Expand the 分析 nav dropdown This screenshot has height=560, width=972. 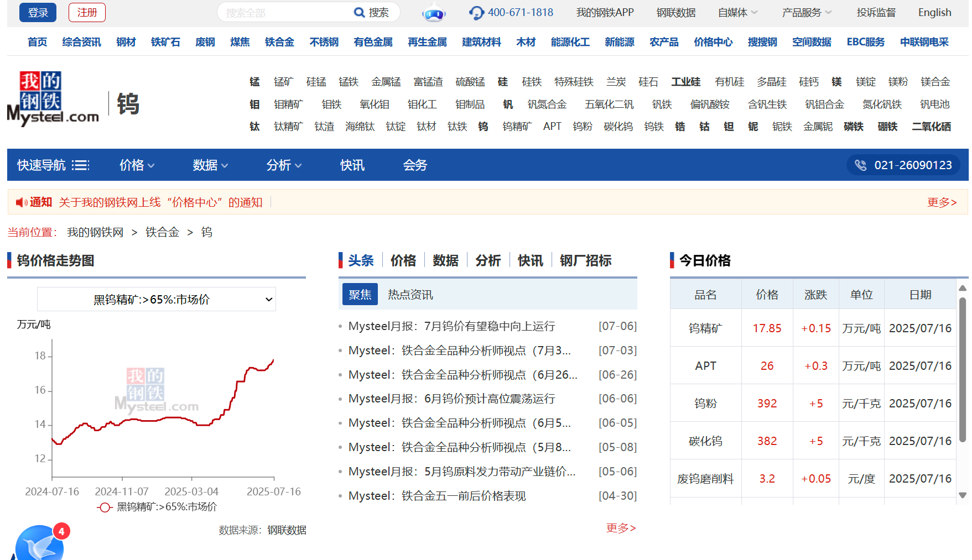(284, 165)
